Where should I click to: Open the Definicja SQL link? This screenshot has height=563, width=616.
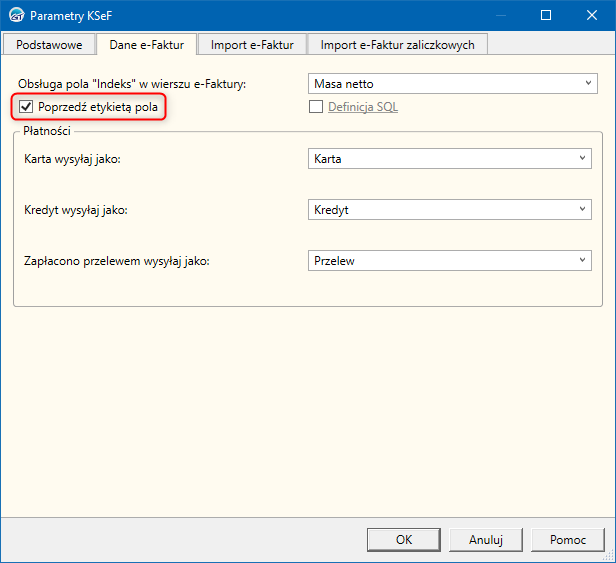pyautogui.click(x=362, y=107)
